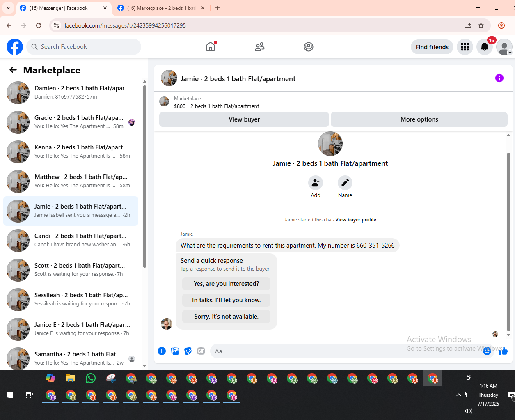The image size is (515, 420).
Task: Open the Groups icon in top navigation
Action: tap(309, 47)
